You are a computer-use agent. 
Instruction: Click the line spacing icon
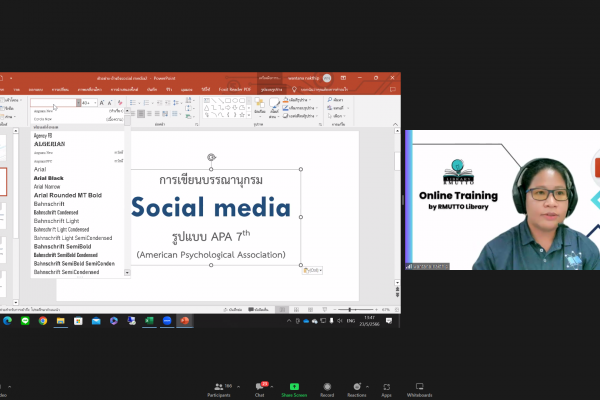[176, 103]
